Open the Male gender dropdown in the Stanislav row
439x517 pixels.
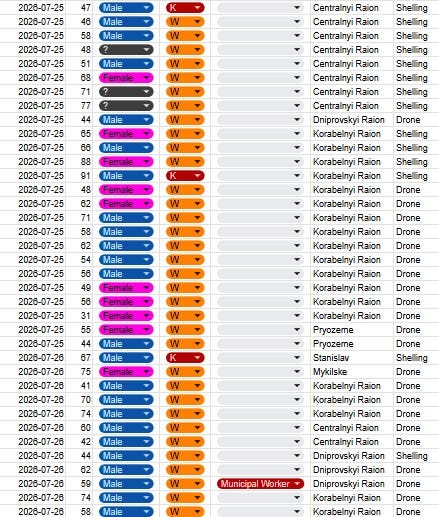(126, 358)
